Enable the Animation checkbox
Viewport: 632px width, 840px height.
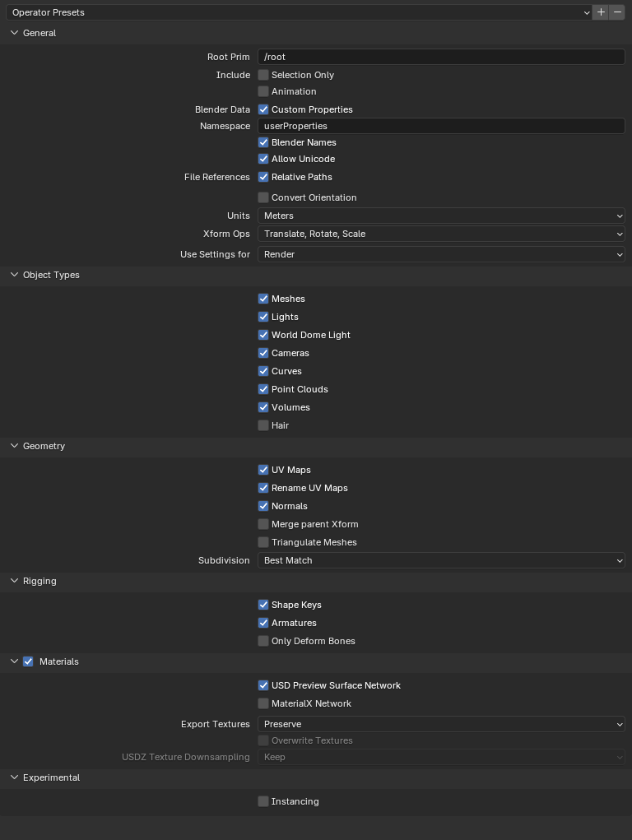point(263,91)
